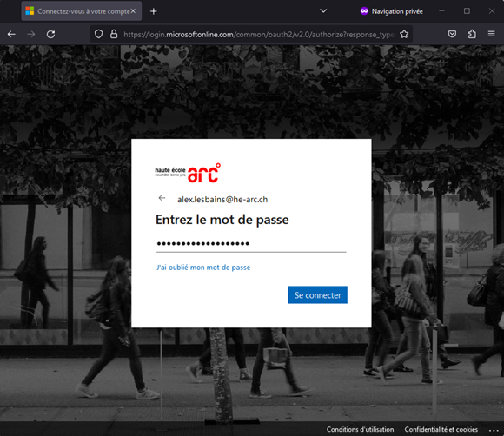Close the Connectez-vous tab
The width and height of the screenshot is (504, 436).
(133, 11)
